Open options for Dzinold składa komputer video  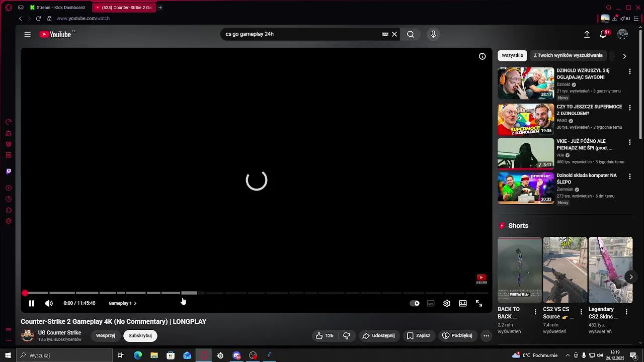click(x=629, y=176)
